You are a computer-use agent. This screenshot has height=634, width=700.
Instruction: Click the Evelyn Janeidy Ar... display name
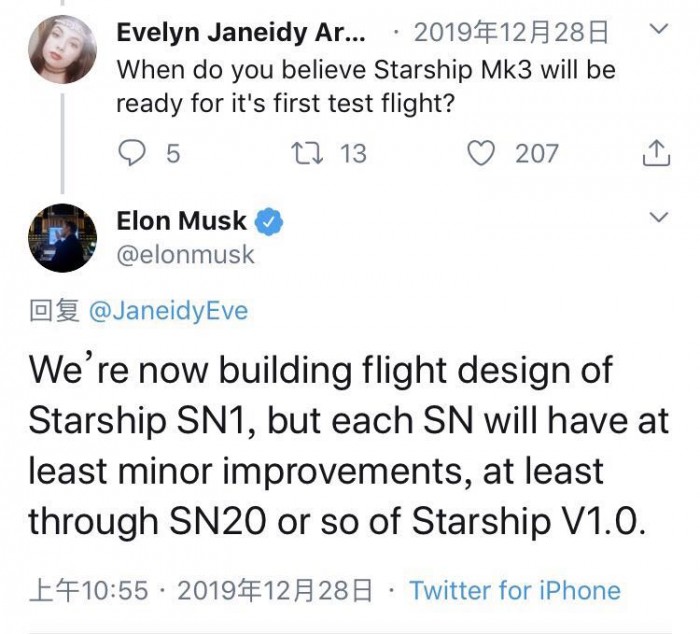coord(240,33)
